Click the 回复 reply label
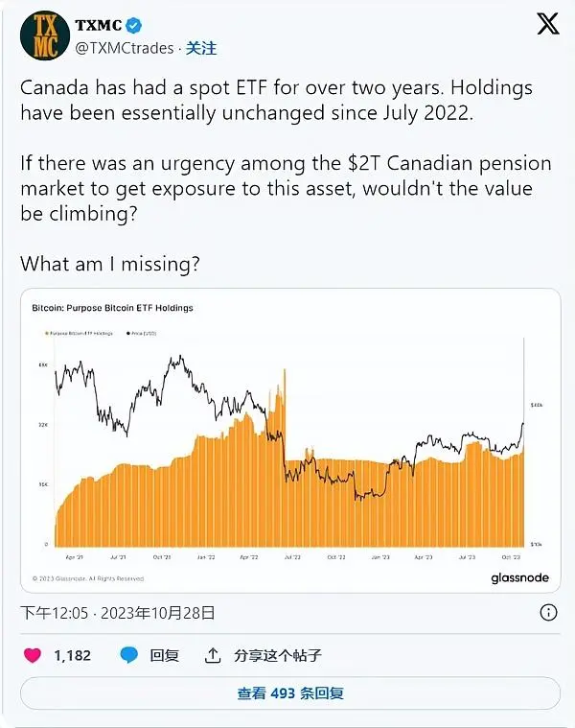575x728 pixels. click(165, 655)
